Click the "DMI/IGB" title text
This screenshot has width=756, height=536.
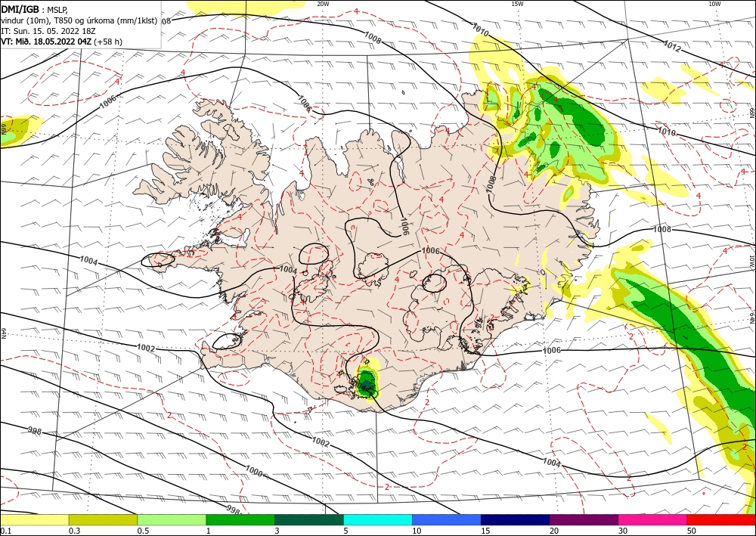(x=20, y=8)
